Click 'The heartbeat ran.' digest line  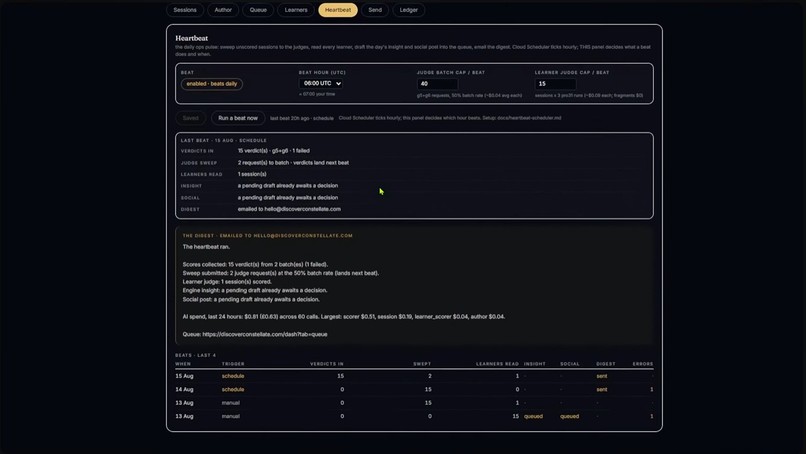pos(206,247)
